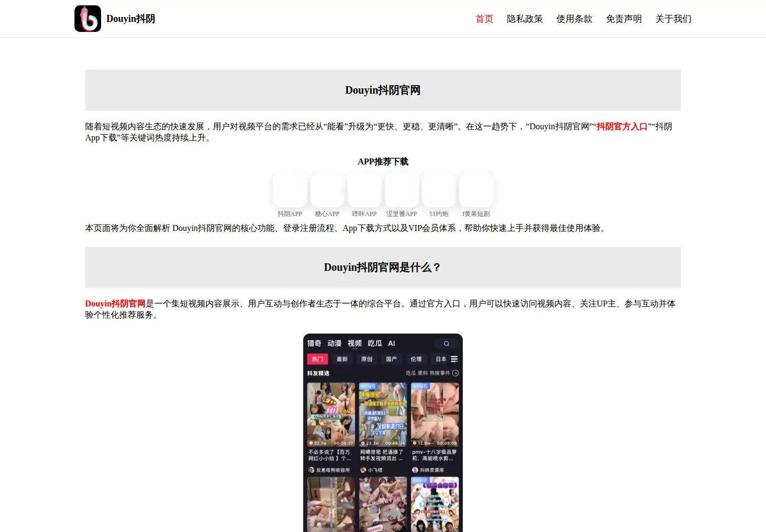This screenshot has width=766, height=532.
Task: Open the 抖阴APP icon tile
Action: click(x=290, y=190)
